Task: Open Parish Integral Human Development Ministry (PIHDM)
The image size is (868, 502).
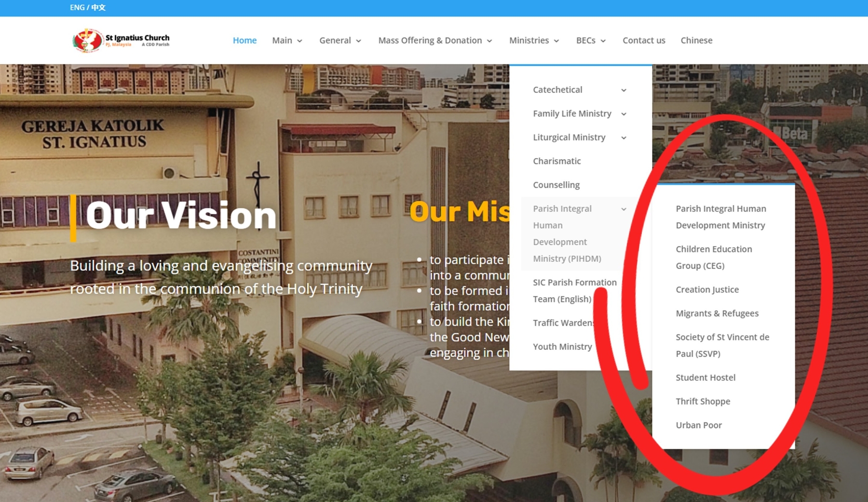Action: (567, 233)
